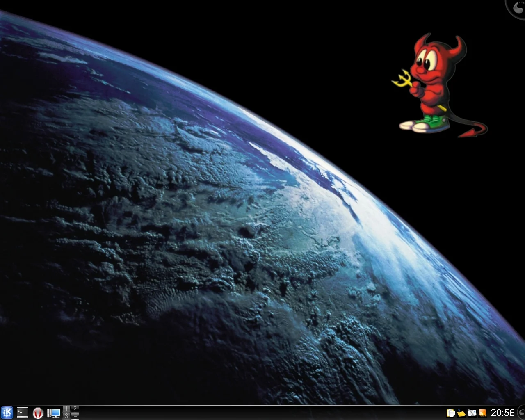Viewport: 525px width, 420px height.
Task: Click the show desktop computer icon
Action: (54, 413)
